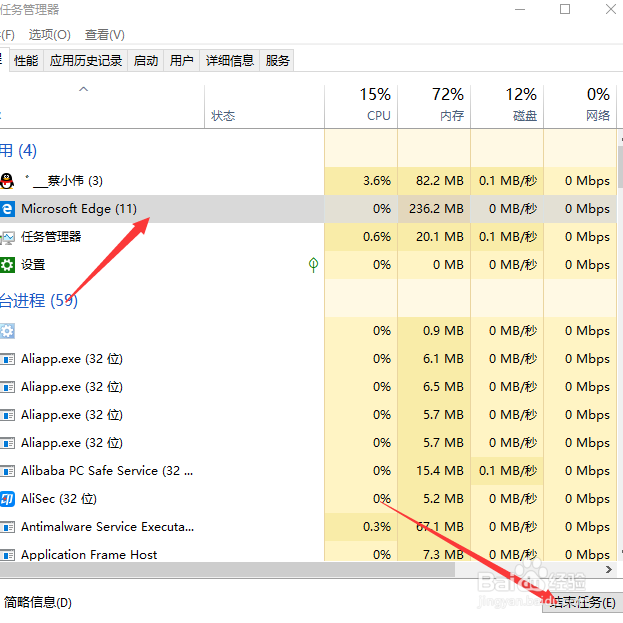This screenshot has height=623, width=623.
Task: Click the horizontal scrollbar right arrow
Action: (609, 569)
